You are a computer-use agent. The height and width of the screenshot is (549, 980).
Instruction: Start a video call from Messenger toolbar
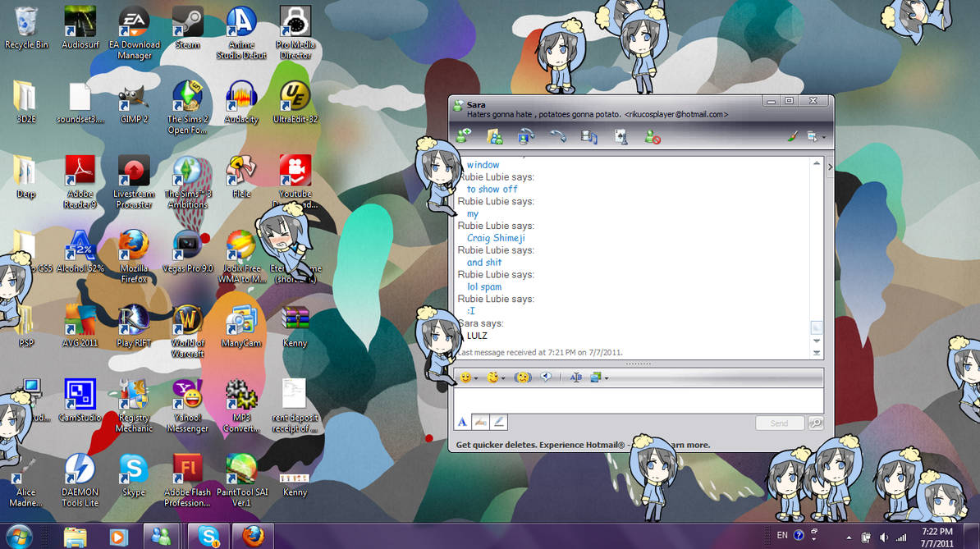(525, 136)
